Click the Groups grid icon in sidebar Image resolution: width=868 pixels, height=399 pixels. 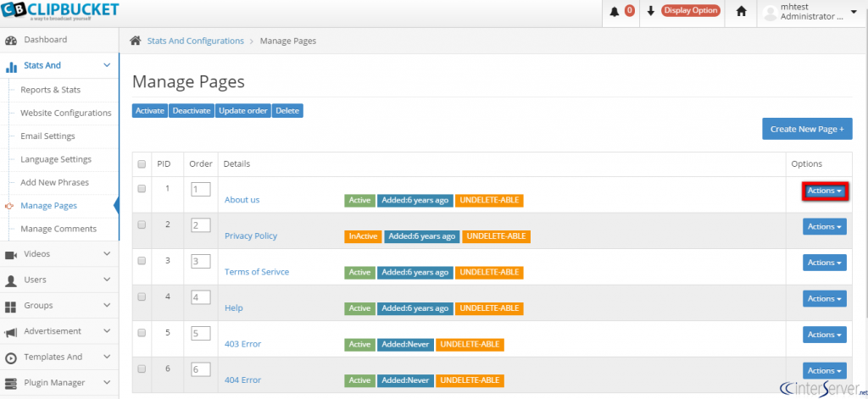[x=10, y=307]
